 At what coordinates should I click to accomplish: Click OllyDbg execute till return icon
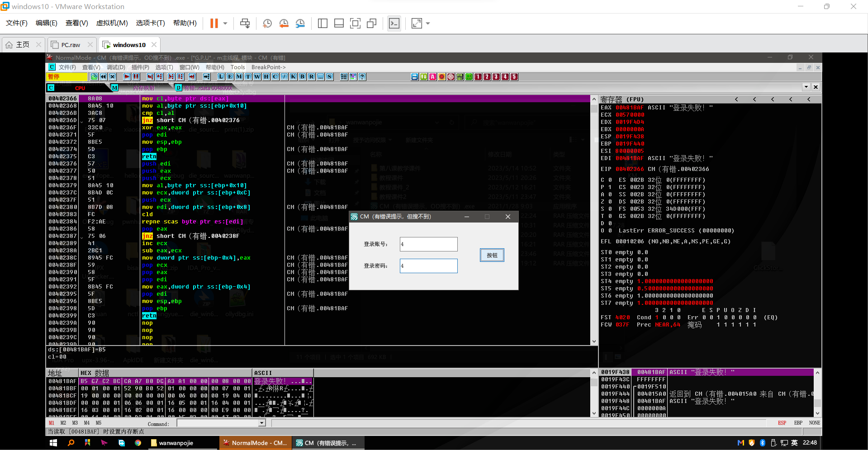[192, 77]
